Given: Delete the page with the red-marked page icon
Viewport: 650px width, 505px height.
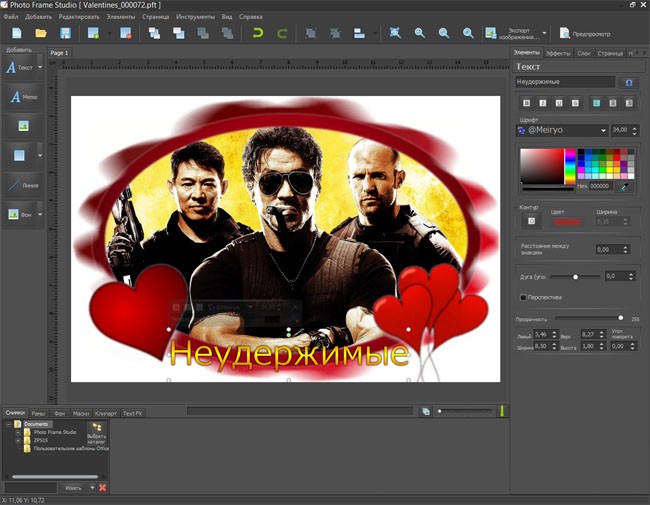Looking at the screenshot, I should pos(126,33).
